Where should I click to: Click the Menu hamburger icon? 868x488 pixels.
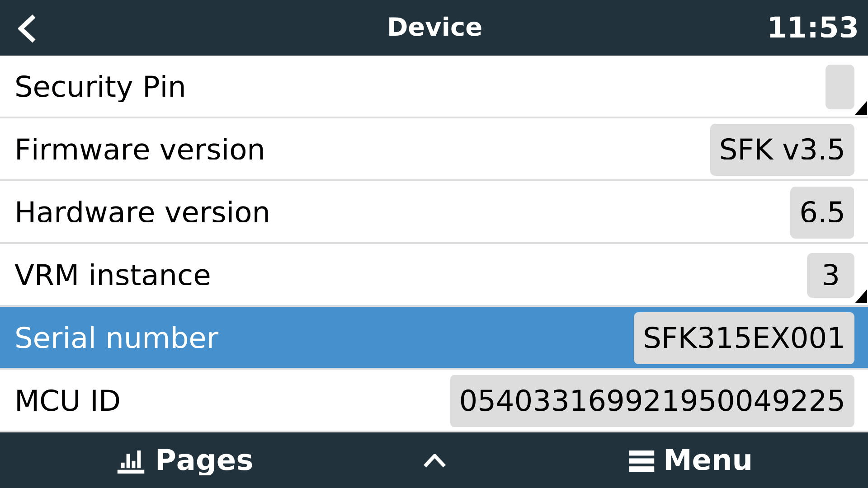(x=641, y=461)
